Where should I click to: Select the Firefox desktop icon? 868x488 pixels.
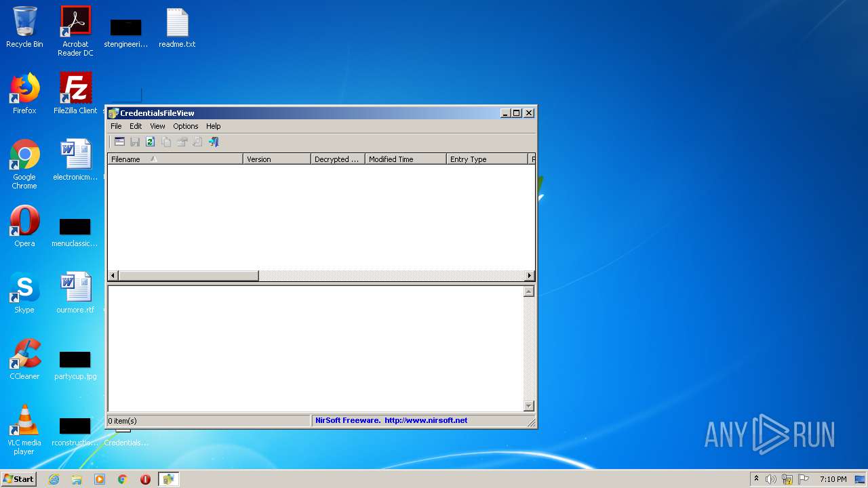[24, 94]
